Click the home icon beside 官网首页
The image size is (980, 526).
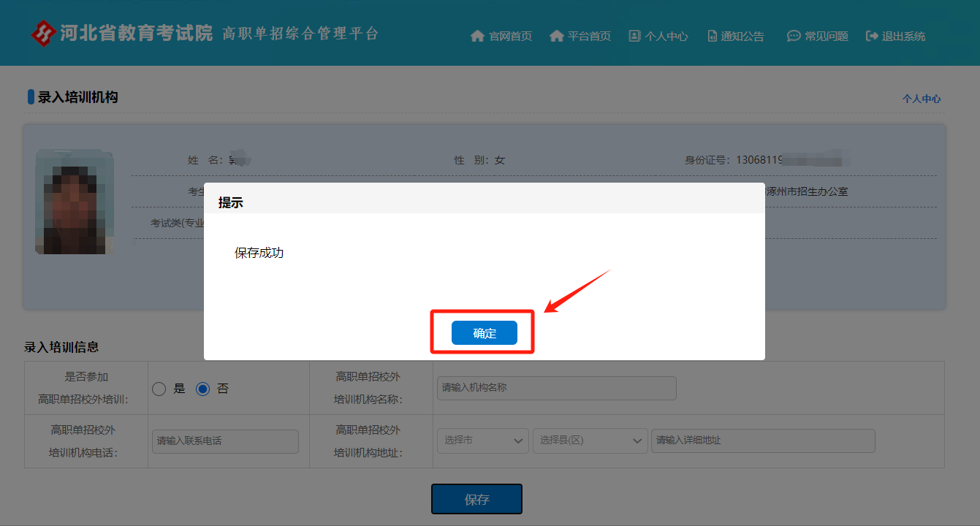click(478, 36)
